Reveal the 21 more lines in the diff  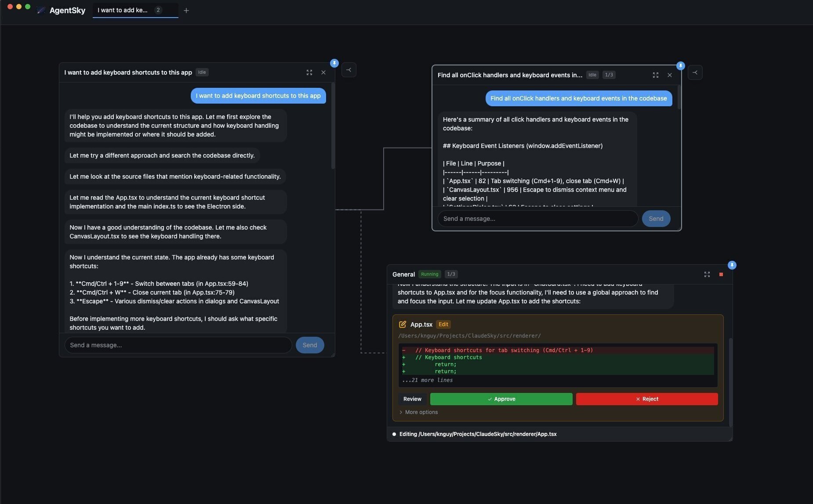coord(427,380)
